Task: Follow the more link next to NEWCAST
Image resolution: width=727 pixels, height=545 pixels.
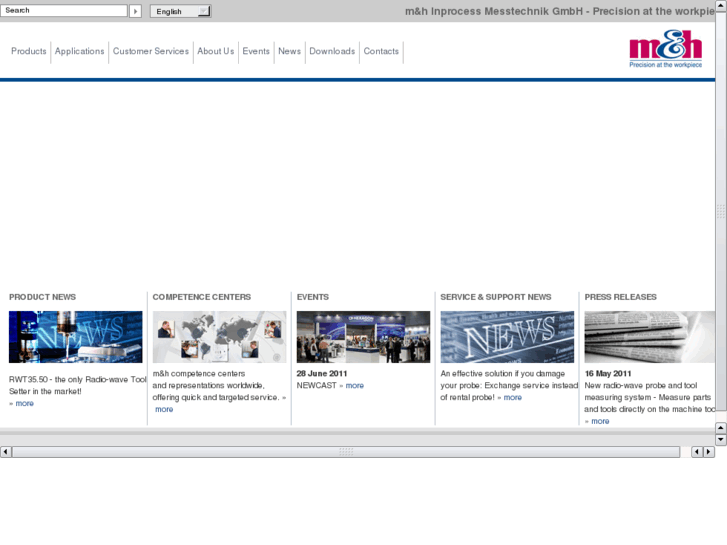Action: click(355, 385)
